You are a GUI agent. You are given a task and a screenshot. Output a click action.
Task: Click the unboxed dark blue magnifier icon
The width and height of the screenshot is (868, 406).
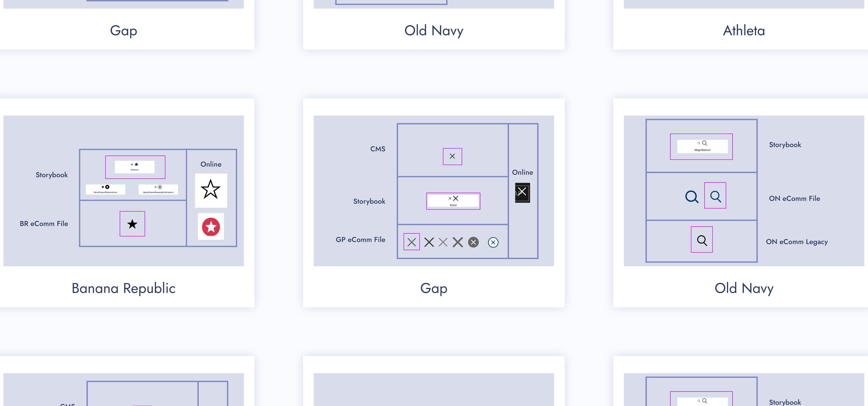click(x=692, y=197)
